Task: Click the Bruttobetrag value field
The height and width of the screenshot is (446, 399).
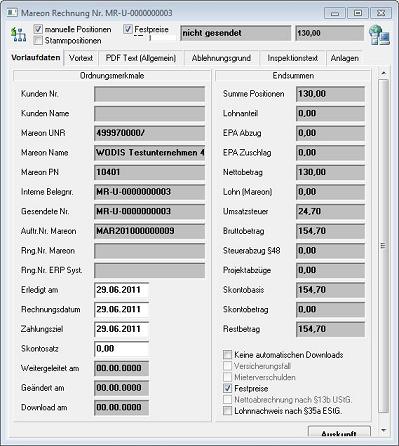Action: click(x=330, y=231)
